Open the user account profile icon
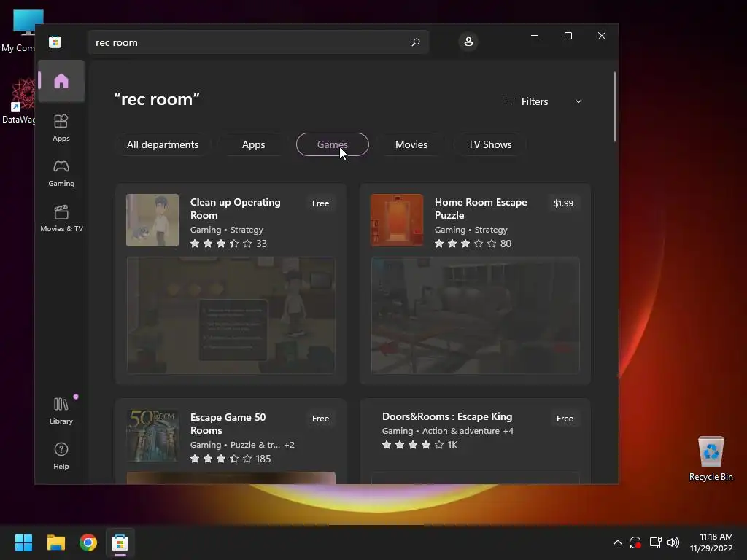Image resolution: width=747 pixels, height=560 pixels. [468, 42]
